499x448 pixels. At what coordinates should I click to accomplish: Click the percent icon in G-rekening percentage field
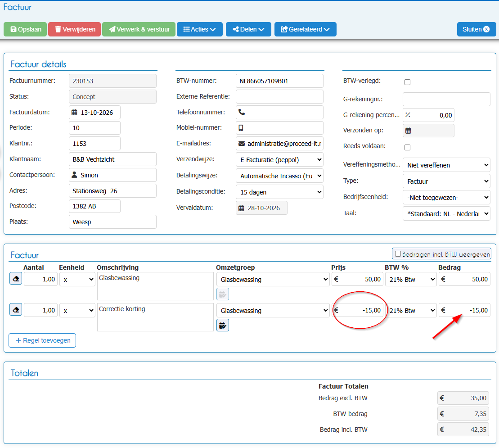pyautogui.click(x=408, y=115)
